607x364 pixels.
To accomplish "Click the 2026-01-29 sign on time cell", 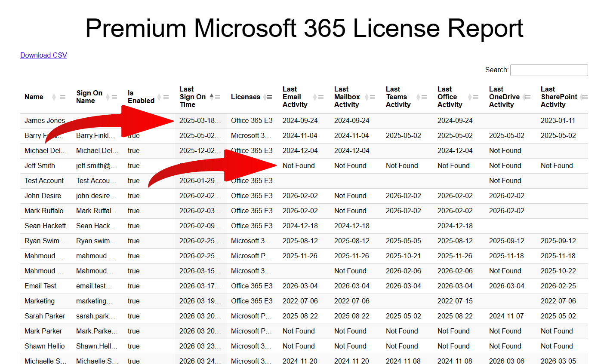I will (x=200, y=181).
